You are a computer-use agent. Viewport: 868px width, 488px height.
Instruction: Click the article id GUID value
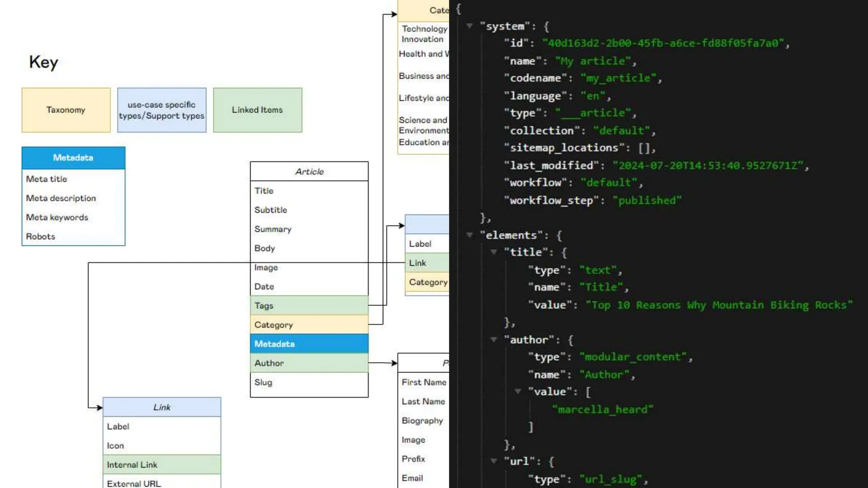(x=663, y=43)
